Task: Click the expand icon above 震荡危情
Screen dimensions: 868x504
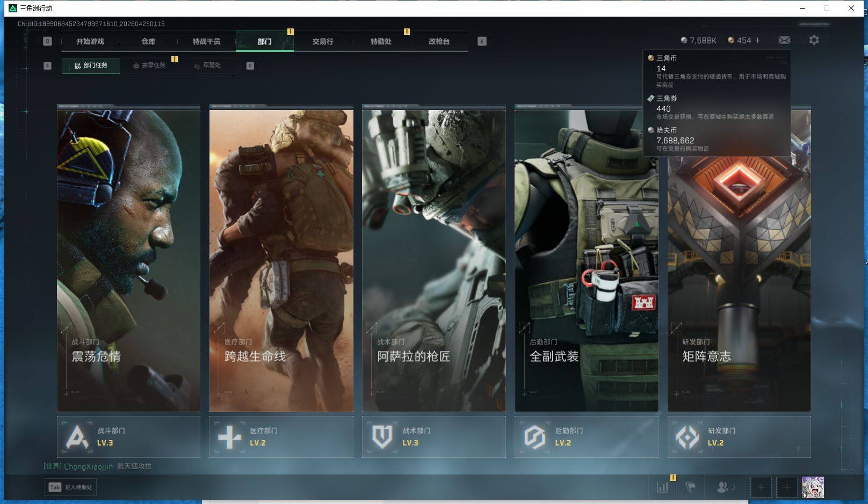Action: (x=66, y=327)
